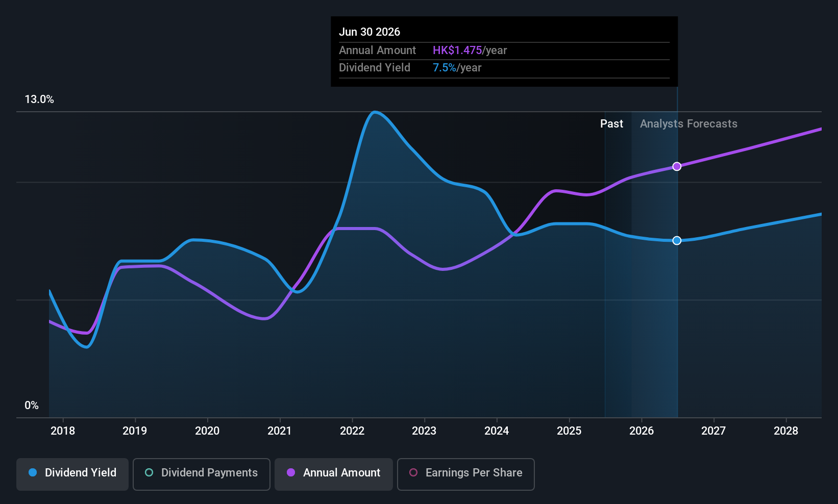Screen dimensions: 838x504
Task: Select the purple Annual Amount forecast marker
Action: [x=677, y=166]
